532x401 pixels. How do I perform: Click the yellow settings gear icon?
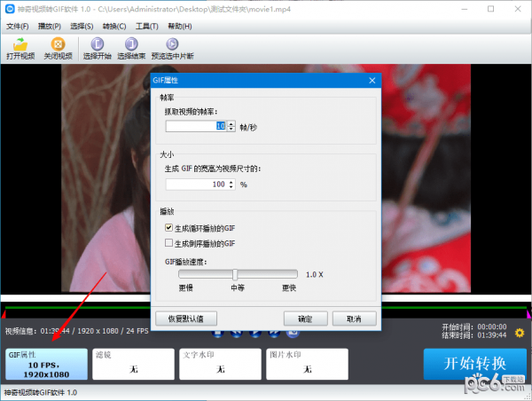[x=520, y=334]
